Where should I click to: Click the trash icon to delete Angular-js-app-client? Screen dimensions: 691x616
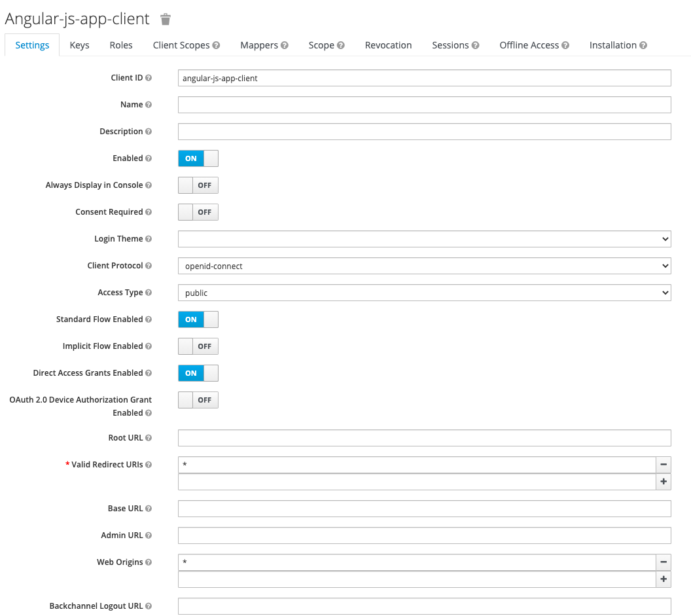click(x=166, y=19)
